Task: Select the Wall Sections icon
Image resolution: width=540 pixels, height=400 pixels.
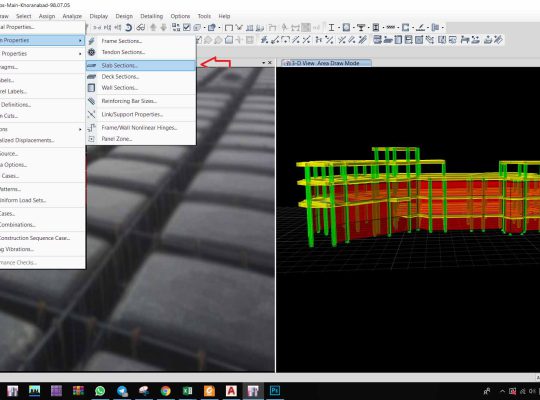Action: [92, 88]
